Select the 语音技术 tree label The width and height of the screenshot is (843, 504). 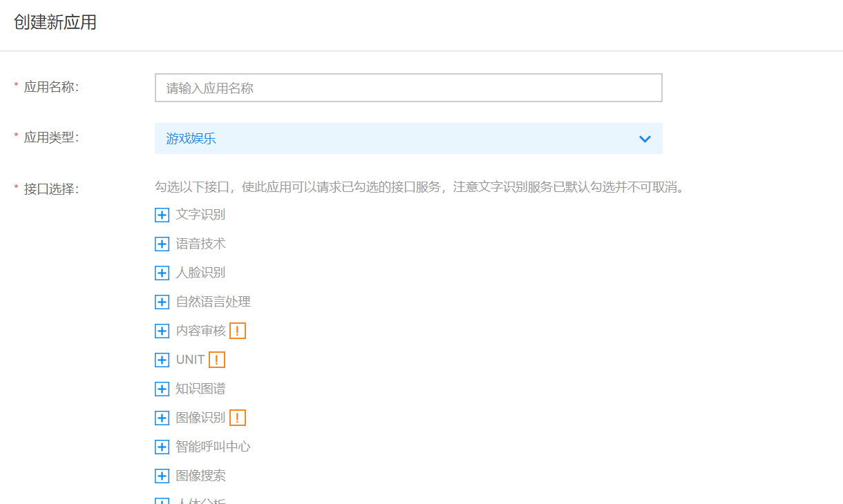pyautogui.click(x=200, y=244)
